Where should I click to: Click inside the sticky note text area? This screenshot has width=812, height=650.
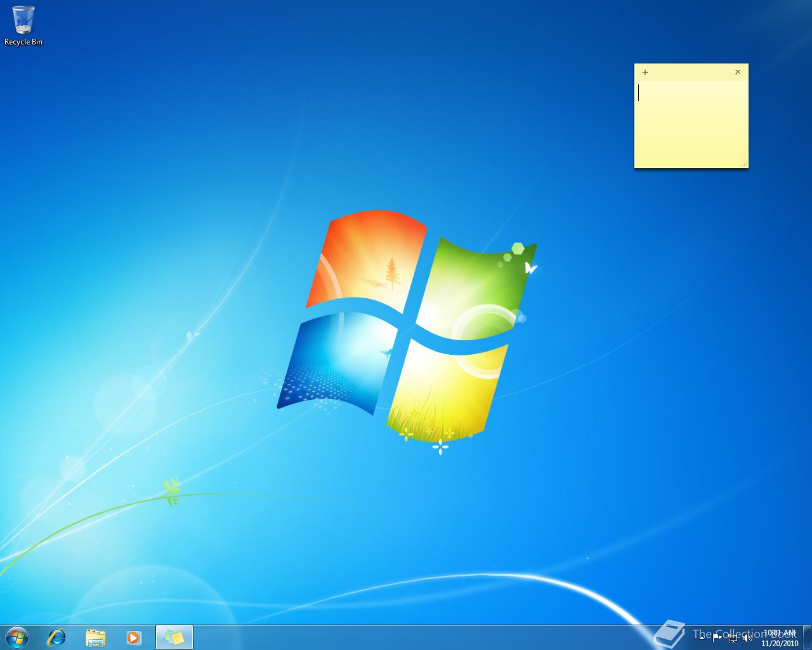click(691, 124)
